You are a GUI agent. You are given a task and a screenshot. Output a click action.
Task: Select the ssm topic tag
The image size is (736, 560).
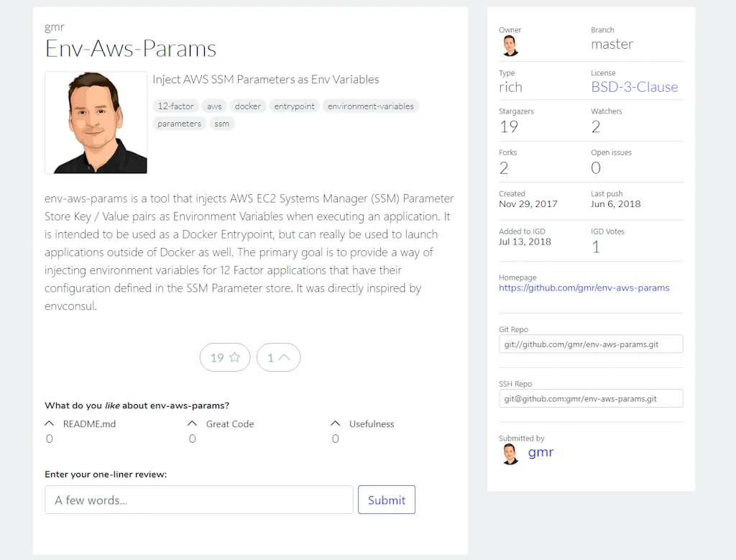[x=222, y=124]
